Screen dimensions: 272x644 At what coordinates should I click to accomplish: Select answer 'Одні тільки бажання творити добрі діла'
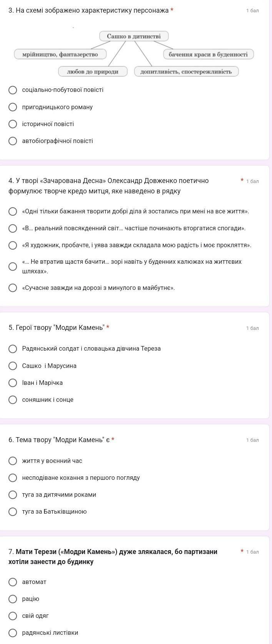[x=13, y=211]
